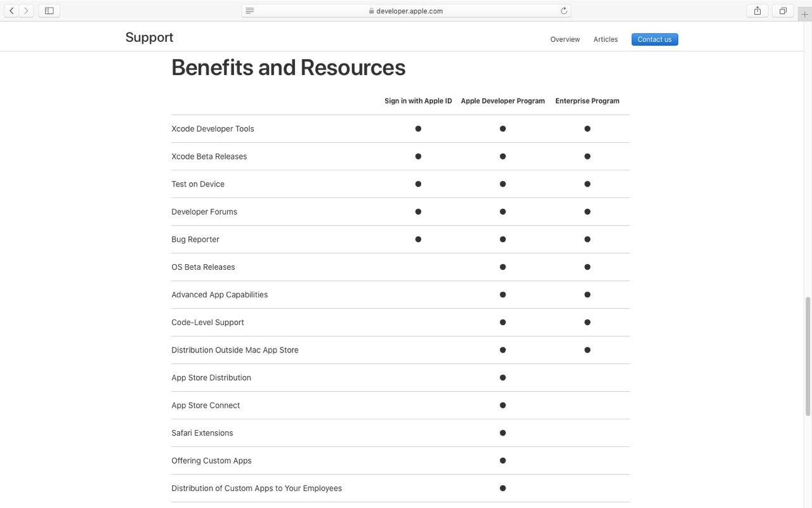Viewport: 812px width, 508px height.
Task: Click the Offering Custom Apps row label
Action: [211, 460]
